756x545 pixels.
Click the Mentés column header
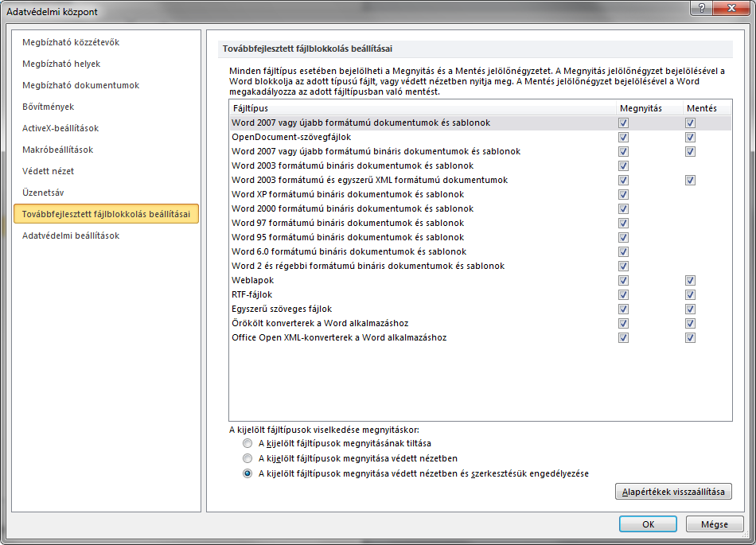[x=707, y=108]
